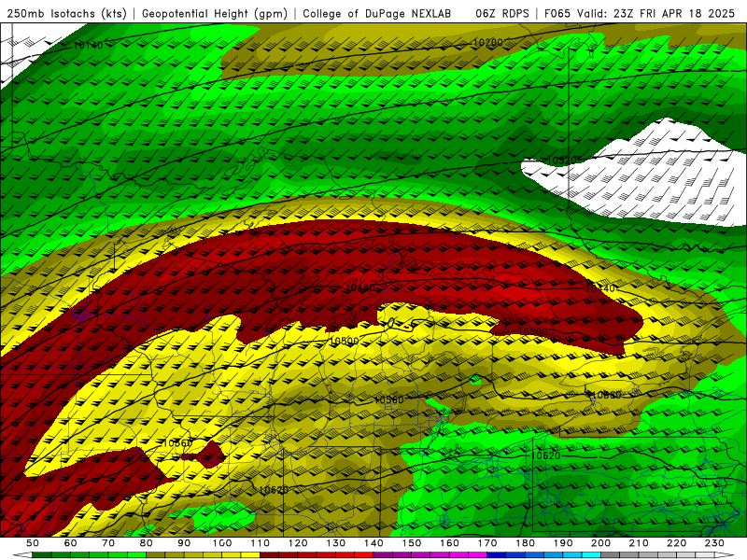Click the 200 value on the color scale
Viewport: 747px width, 560px height.
click(600, 543)
